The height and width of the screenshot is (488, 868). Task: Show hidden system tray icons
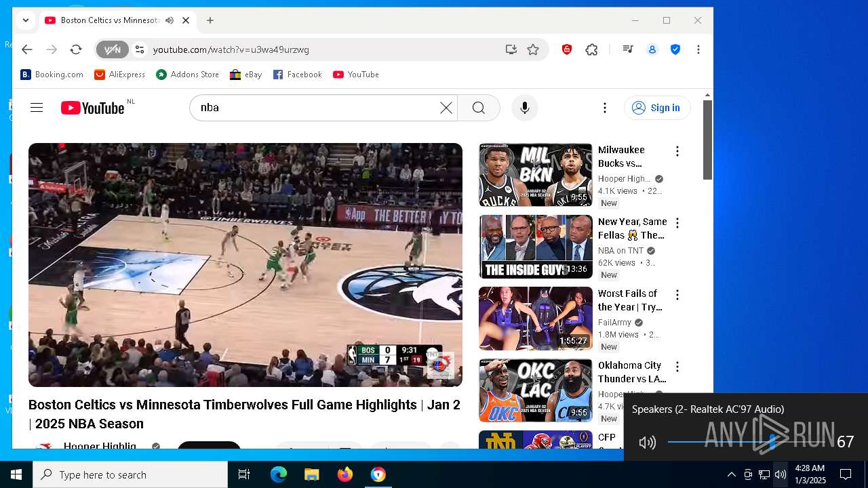pos(732,474)
